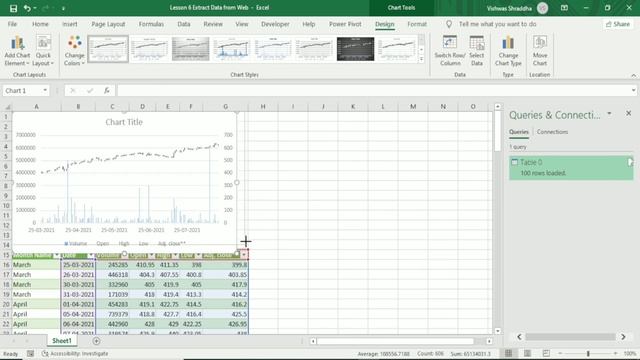
Task: Expand the formula bar
Action: click(x=633, y=91)
